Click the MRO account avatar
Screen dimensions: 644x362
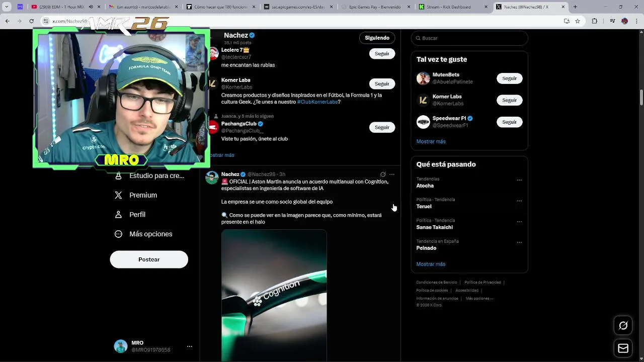[121, 346]
